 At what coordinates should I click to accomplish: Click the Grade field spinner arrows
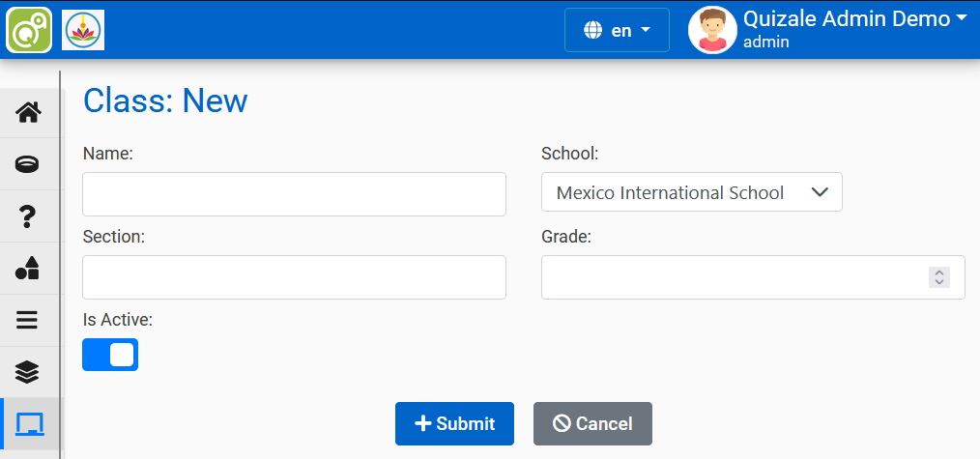(x=938, y=277)
